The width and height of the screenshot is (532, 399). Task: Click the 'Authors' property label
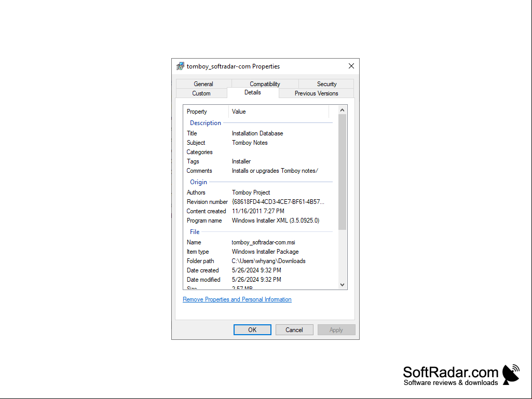tap(196, 192)
